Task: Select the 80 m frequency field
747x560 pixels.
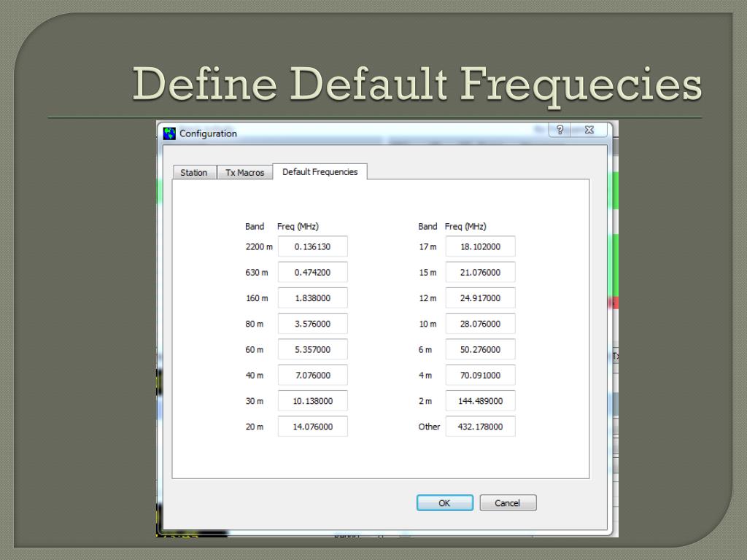Action: (312, 324)
